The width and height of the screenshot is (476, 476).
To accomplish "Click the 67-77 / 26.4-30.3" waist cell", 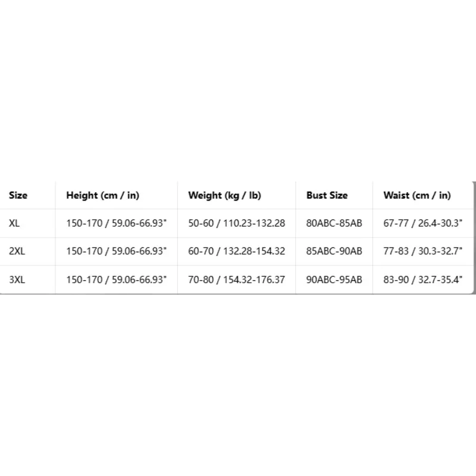I will tap(422, 223).
